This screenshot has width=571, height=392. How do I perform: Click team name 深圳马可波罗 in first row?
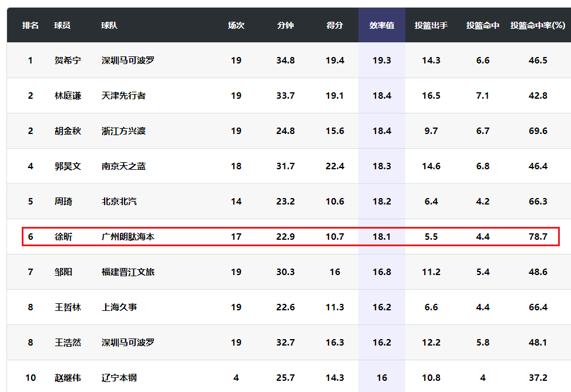(128, 61)
